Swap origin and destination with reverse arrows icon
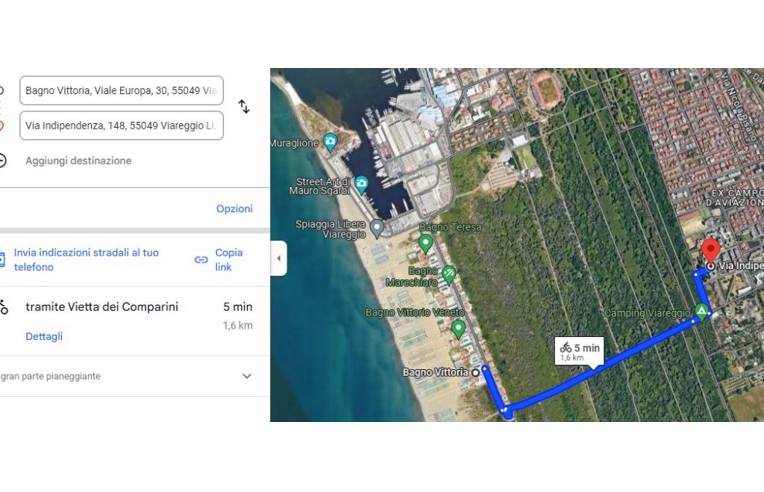Image resolution: width=764 pixels, height=492 pixels. pyautogui.click(x=244, y=107)
